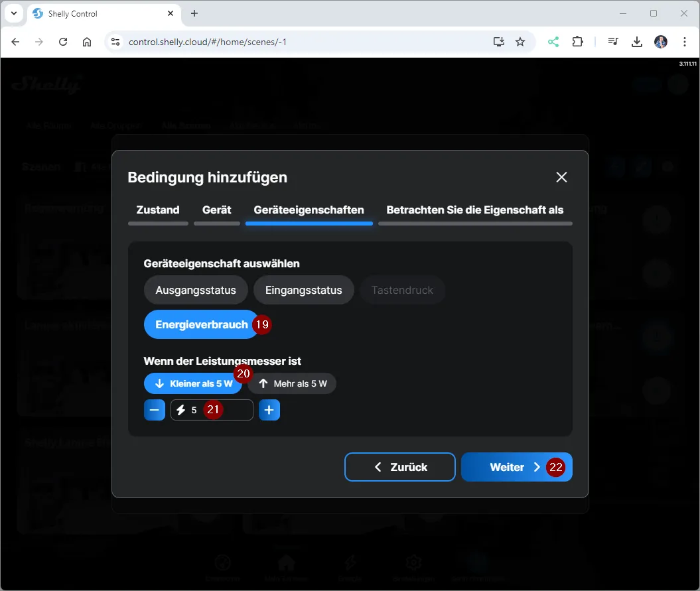Select the Kleiner als 5 W option
The width and height of the screenshot is (700, 591).
tap(191, 383)
